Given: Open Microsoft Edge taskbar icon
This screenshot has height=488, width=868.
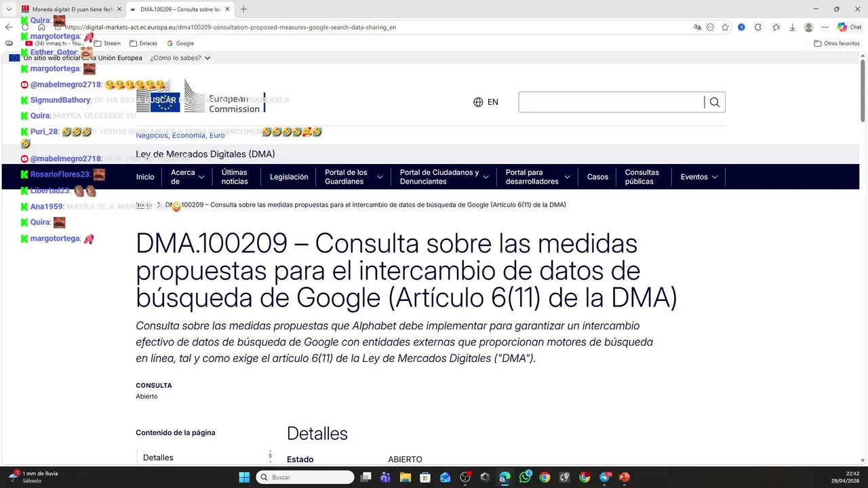Looking at the screenshot, I should tap(505, 477).
